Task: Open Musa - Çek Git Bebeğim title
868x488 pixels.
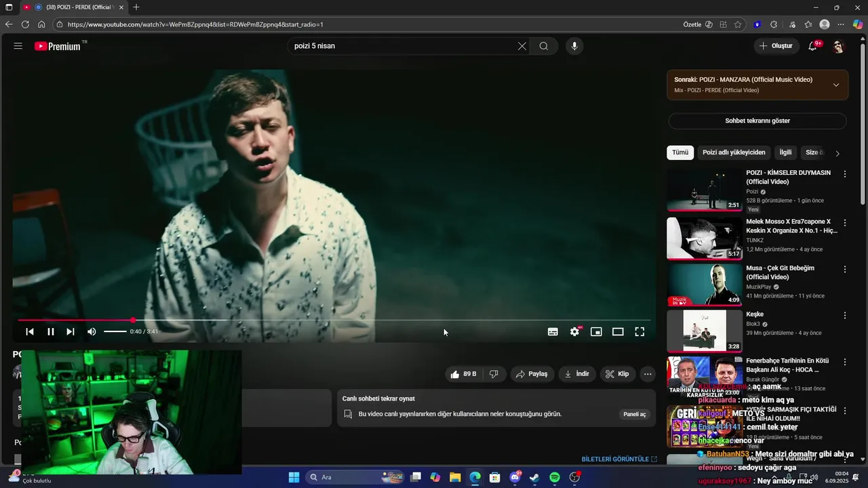Action: [x=781, y=272]
